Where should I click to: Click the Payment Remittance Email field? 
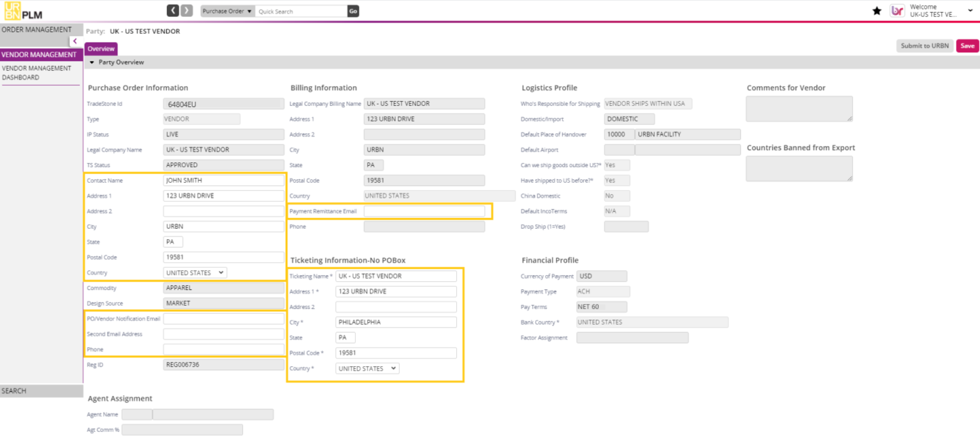(424, 211)
